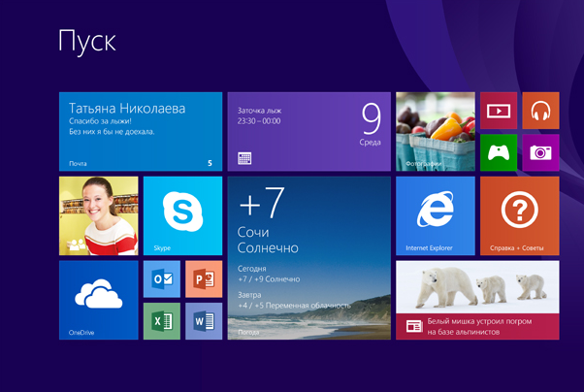The width and height of the screenshot is (584, 392).
Task: Open the Music headphones tile
Action: click(540, 111)
